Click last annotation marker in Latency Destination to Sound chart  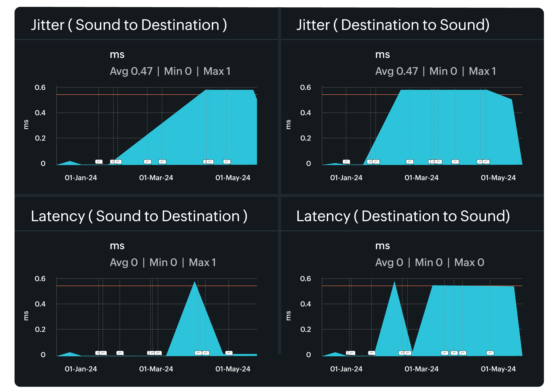click(490, 353)
